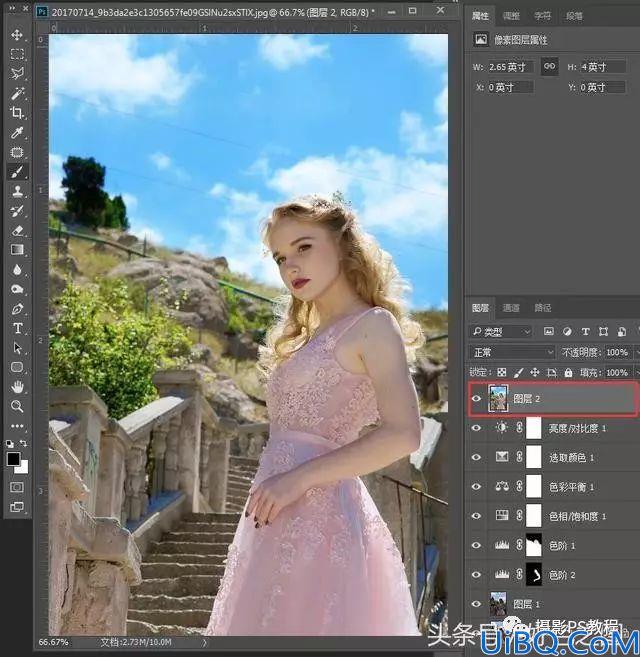Change the screen mode
This screenshot has height=657, width=640.
coord(17,507)
